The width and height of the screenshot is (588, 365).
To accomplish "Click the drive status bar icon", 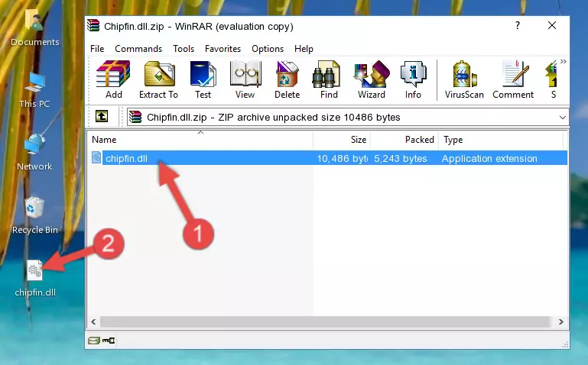I will point(94,341).
